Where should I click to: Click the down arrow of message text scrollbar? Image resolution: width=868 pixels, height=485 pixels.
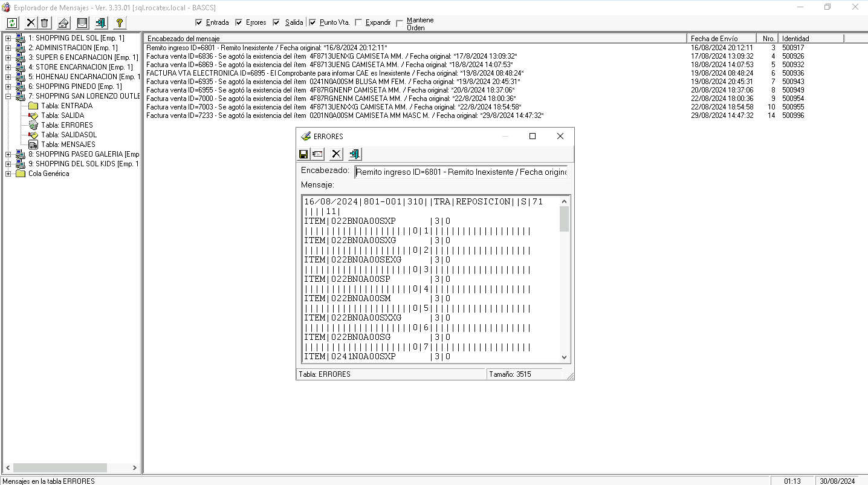point(565,357)
